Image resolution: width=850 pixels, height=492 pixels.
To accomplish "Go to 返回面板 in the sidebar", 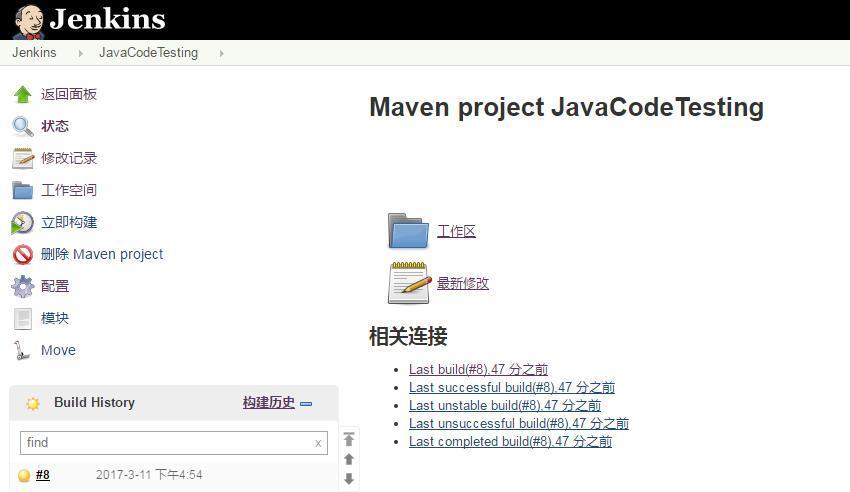I will coord(69,94).
